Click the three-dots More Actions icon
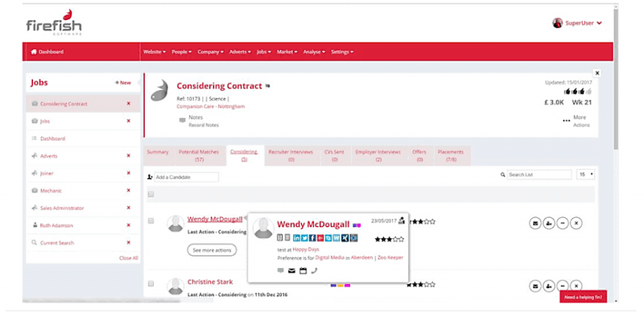The width and height of the screenshot is (644, 317). [567, 121]
